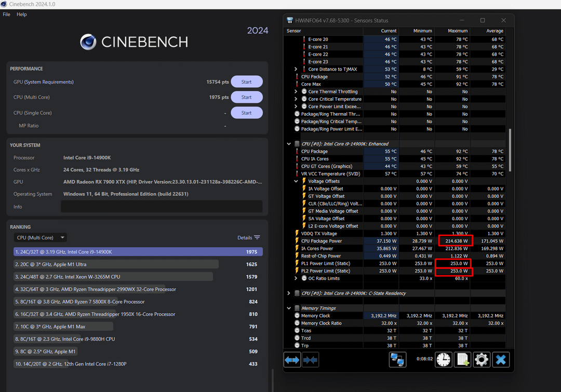
Task: Click the round icon beside Memory Clock
Action: coord(297,316)
